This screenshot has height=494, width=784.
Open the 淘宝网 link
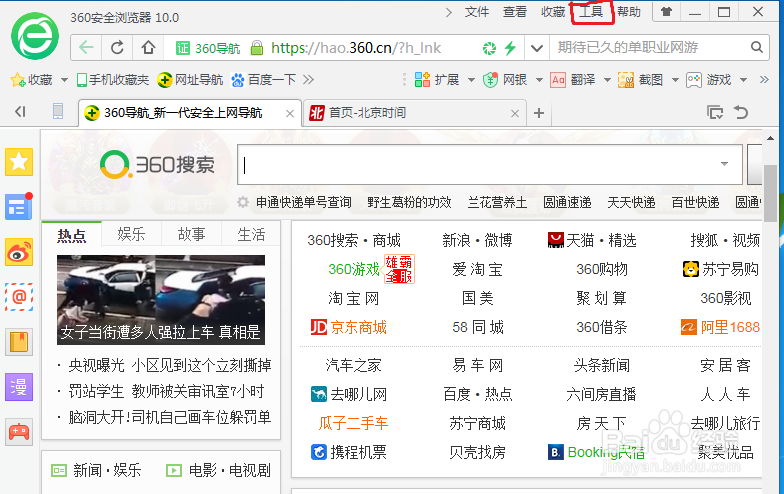[x=354, y=298]
